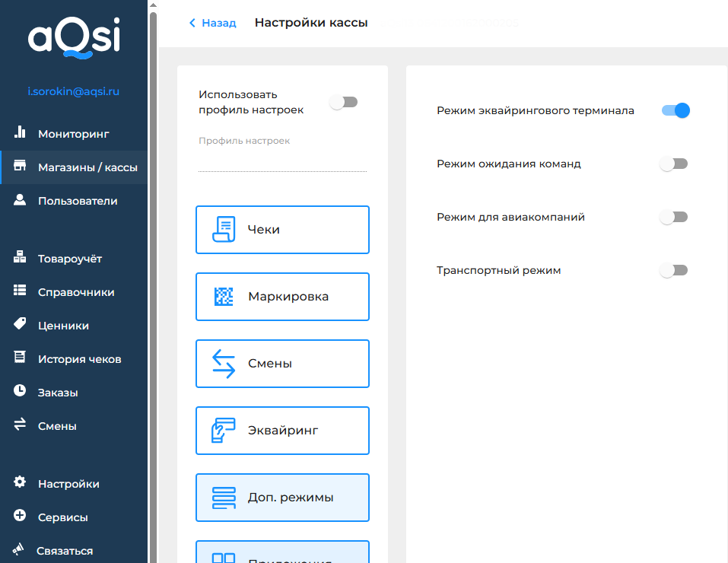This screenshot has height=563, width=728.
Task: Click the receipt icon in Чеки tile
Action: (x=224, y=229)
